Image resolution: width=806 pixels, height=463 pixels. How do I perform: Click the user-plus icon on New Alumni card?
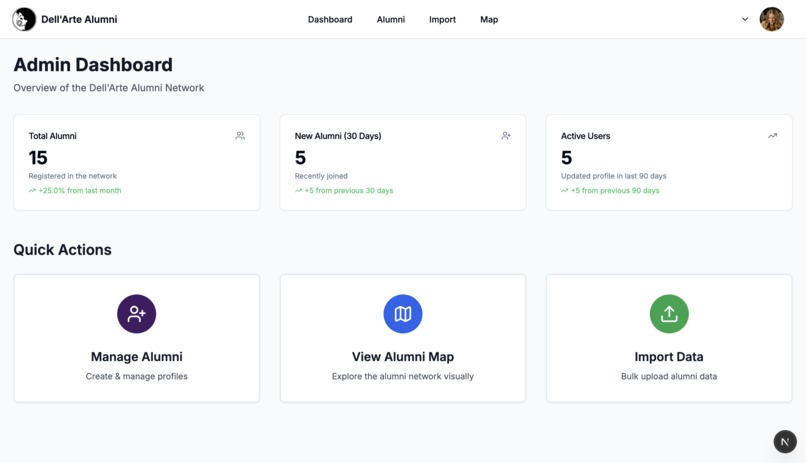[x=506, y=136]
